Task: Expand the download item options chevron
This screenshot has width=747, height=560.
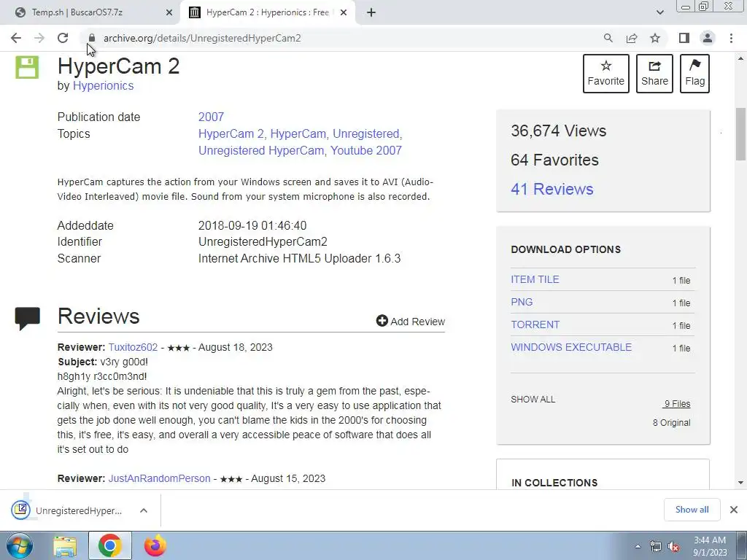Action: pyautogui.click(x=144, y=510)
